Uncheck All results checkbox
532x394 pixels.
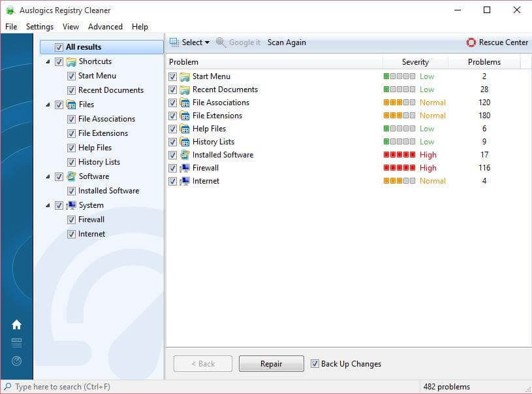[59, 47]
